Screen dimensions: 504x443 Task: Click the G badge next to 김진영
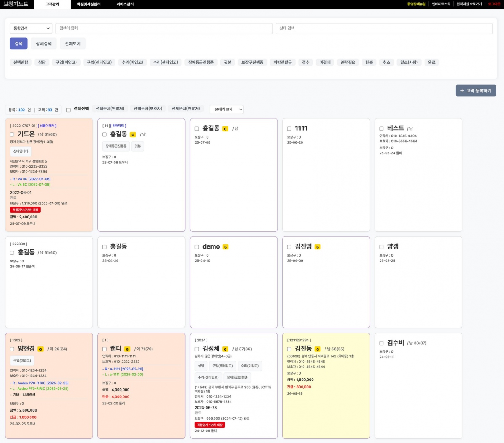[318, 247]
